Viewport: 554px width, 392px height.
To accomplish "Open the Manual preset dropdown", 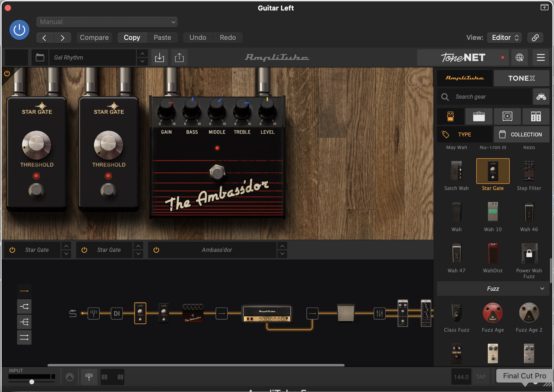I will (107, 22).
